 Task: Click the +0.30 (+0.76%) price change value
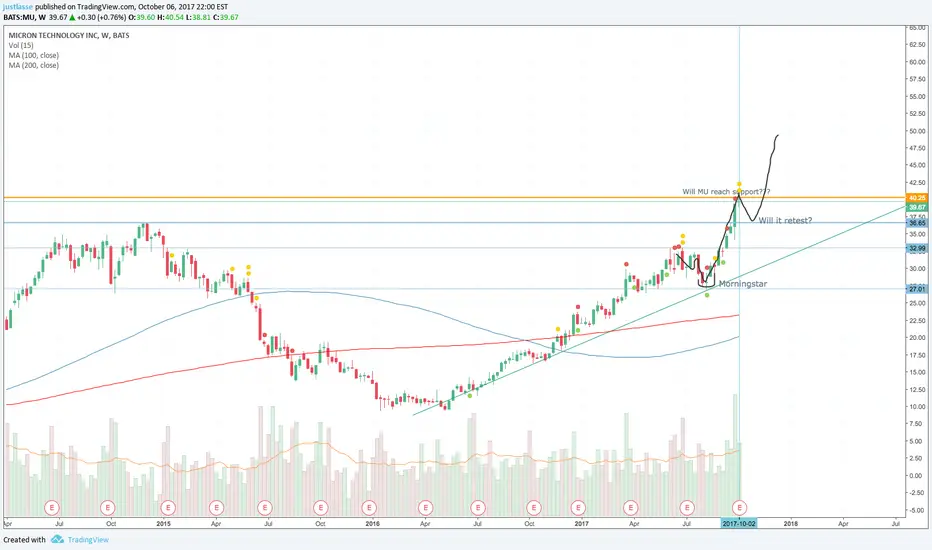click(x=101, y=17)
